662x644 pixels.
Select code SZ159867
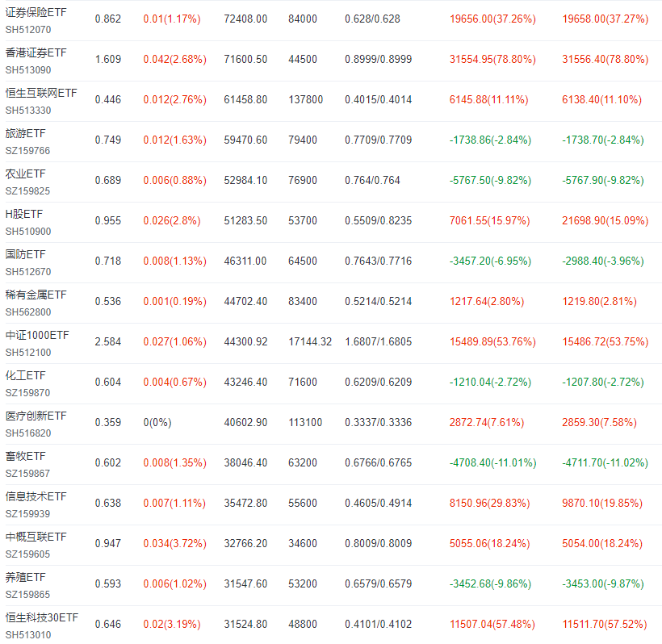click(27, 474)
